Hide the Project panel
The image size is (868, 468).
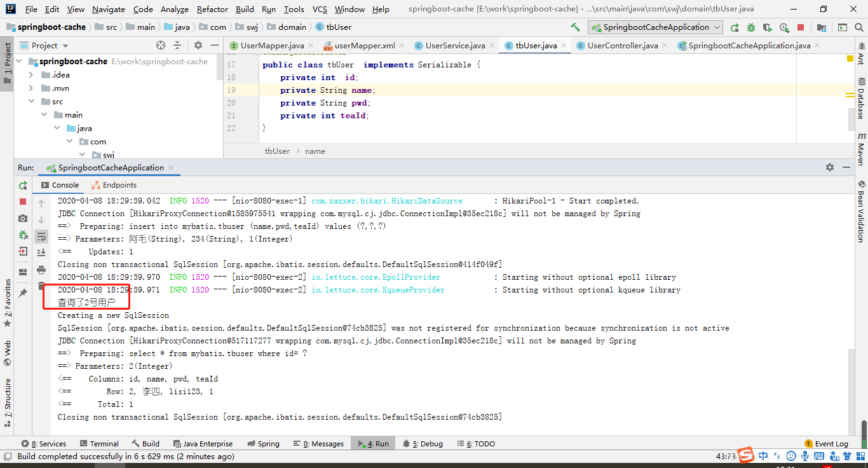click(214, 45)
